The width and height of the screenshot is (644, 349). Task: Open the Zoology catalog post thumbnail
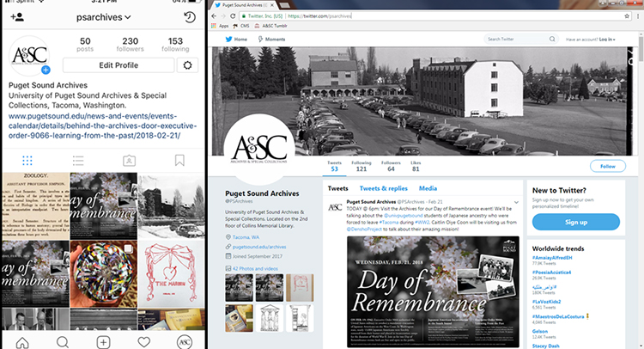coord(36,206)
